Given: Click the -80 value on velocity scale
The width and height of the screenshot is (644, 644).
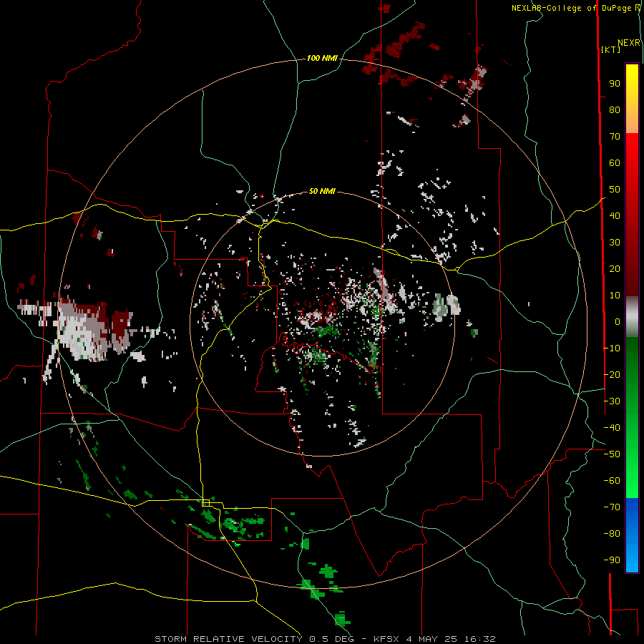Looking at the screenshot, I should tap(612, 534).
